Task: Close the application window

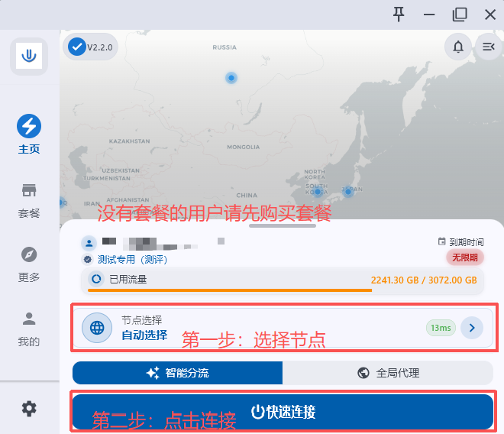Action: coord(490,15)
